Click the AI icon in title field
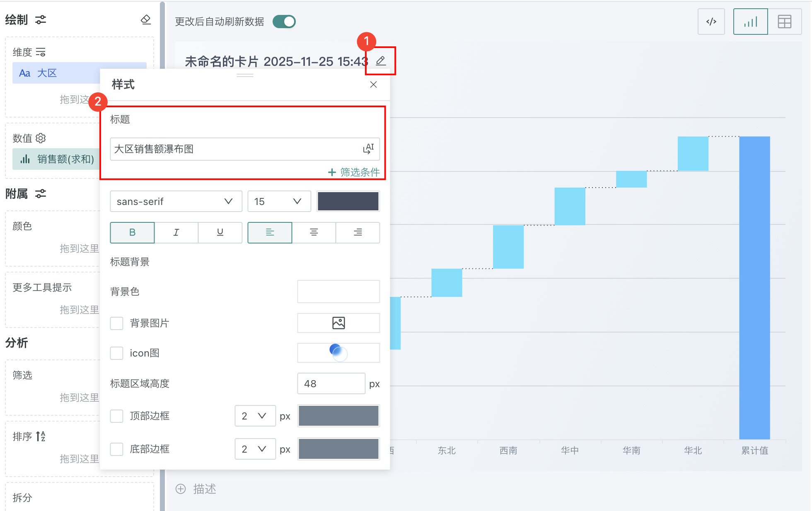 pos(368,149)
